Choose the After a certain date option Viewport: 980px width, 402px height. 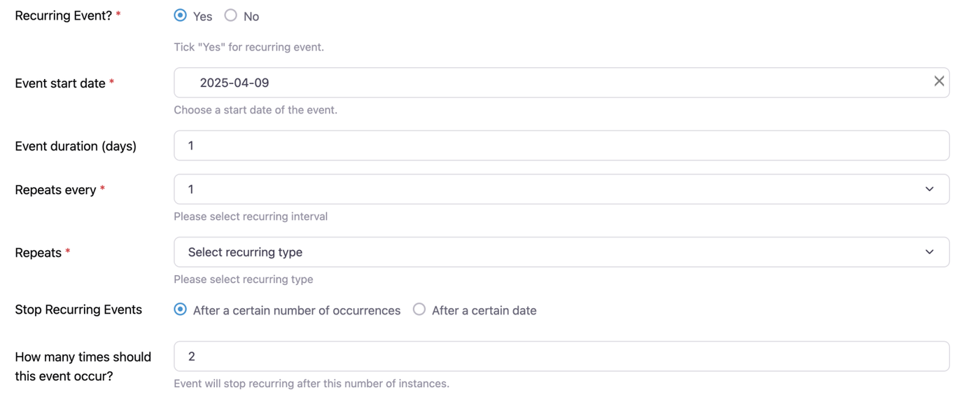[419, 310]
